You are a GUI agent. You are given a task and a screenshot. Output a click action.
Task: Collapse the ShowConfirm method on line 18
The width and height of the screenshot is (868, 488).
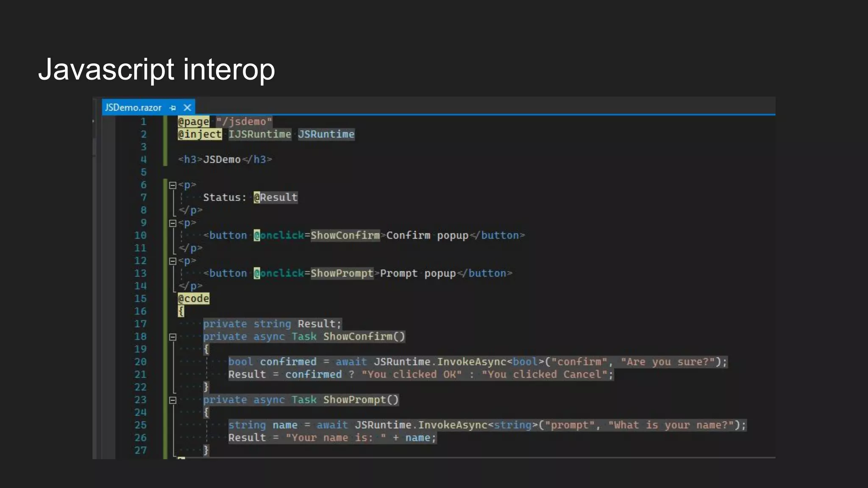(x=172, y=337)
